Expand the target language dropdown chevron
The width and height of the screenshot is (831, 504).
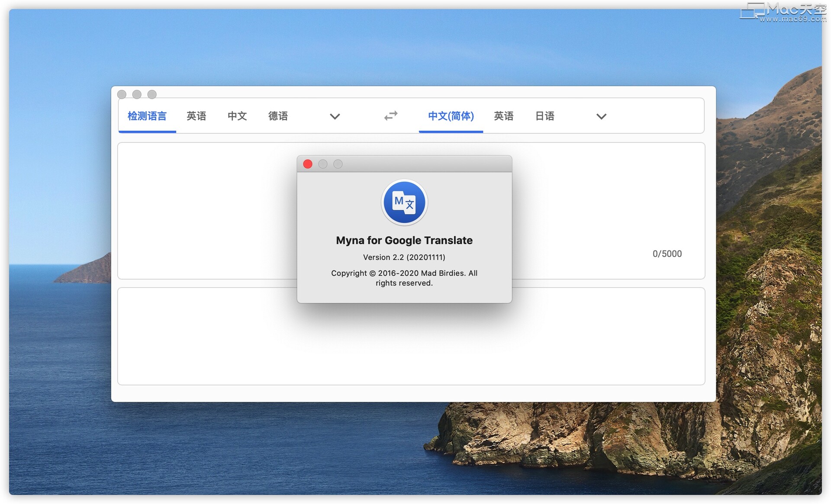click(x=601, y=116)
